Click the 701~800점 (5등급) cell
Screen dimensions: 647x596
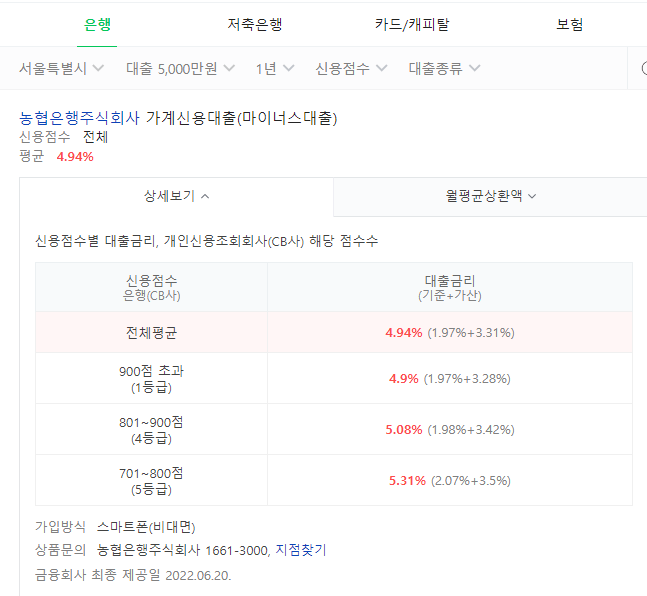click(x=151, y=481)
